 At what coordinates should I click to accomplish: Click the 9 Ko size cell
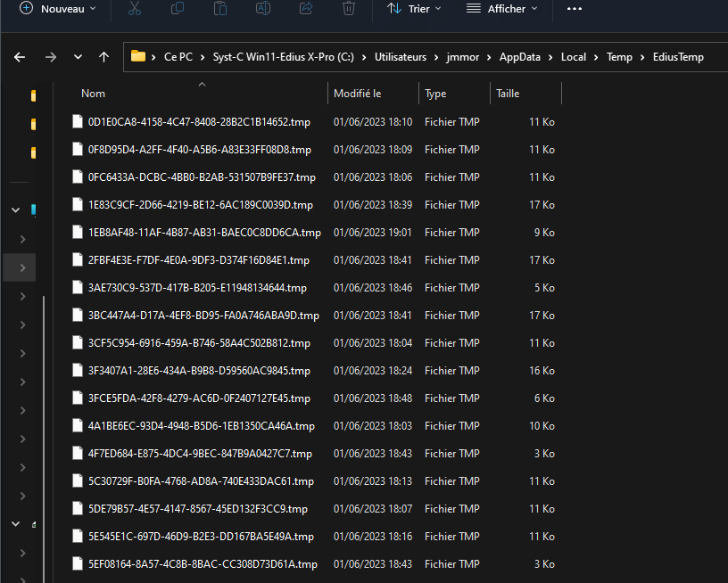point(544,233)
